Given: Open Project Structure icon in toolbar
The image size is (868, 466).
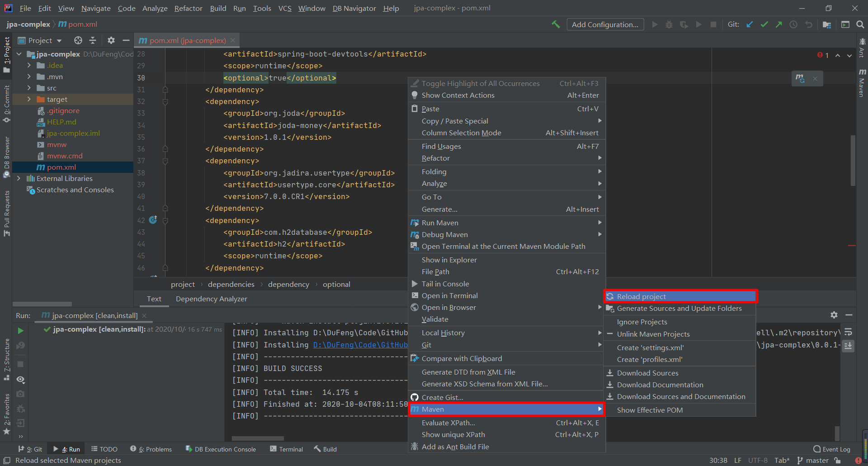Looking at the screenshot, I should pyautogui.click(x=827, y=24).
